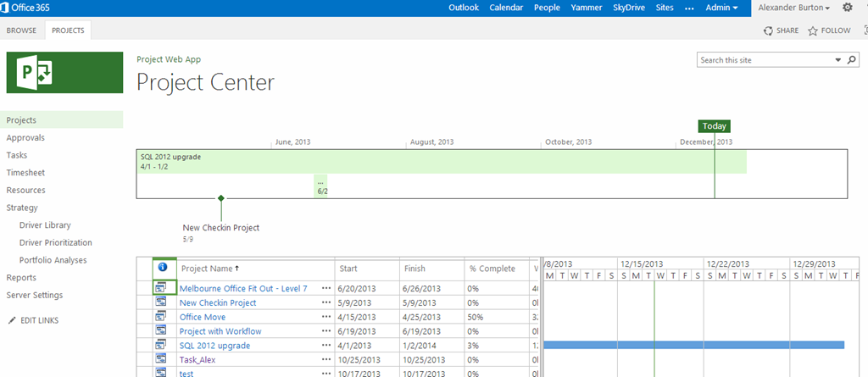
Task: Select SQL 2012 upgrade bar on timeline
Action: (442, 161)
